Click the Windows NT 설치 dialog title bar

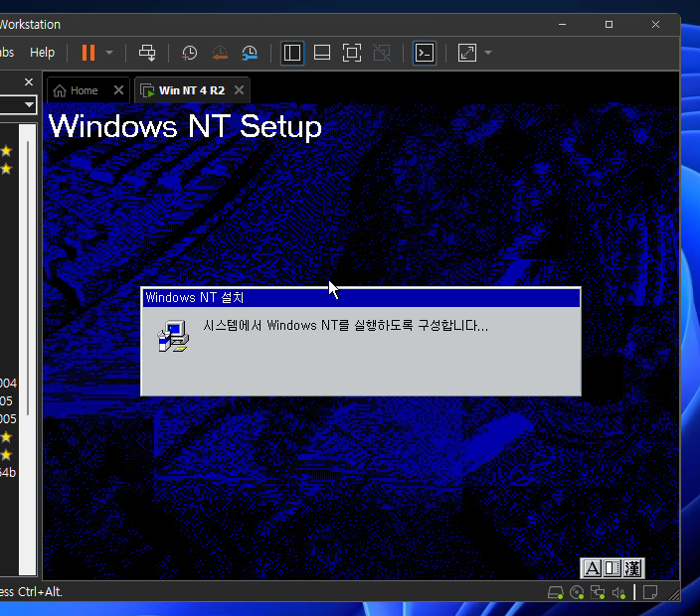[x=362, y=297]
